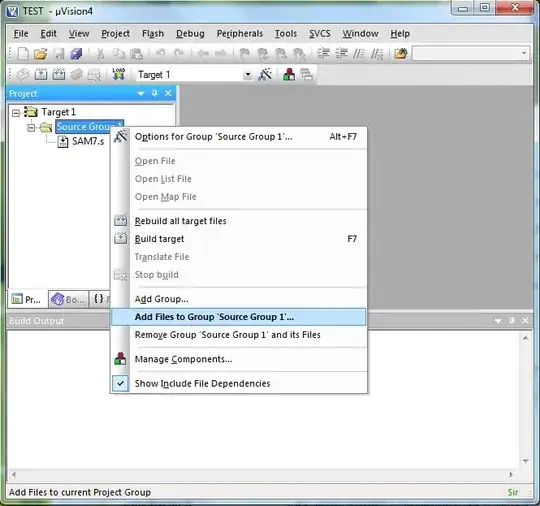Open the File menu
540x506 pixels.
[x=21, y=34]
